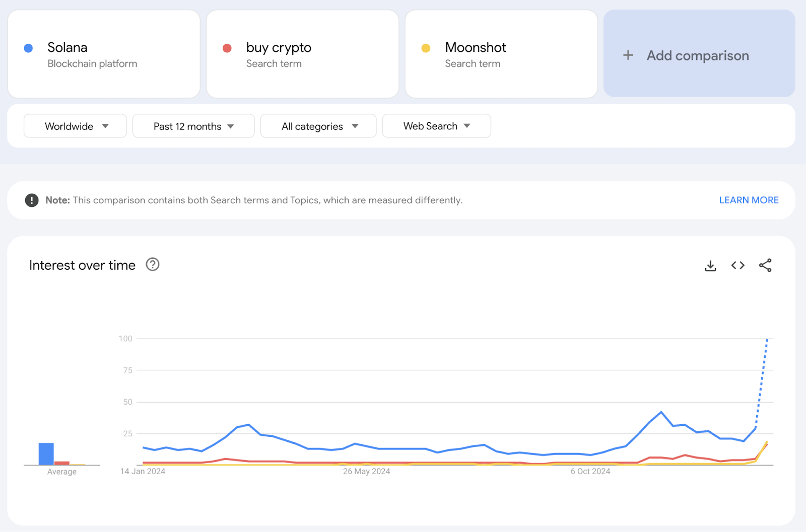The width and height of the screenshot is (806, 532).
Task: Click the red buy crypto average bar
Action: pyautogui.click(x=62, y=463)
